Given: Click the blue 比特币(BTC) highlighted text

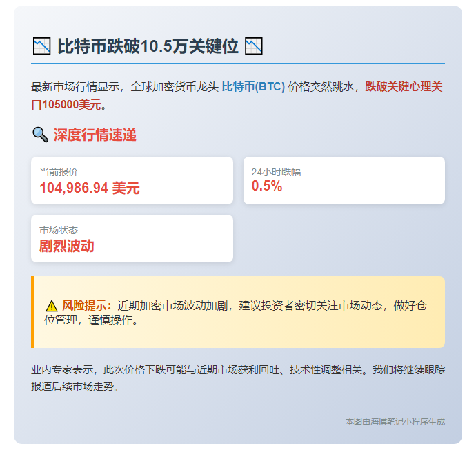Looking at the screenshot, I should 253,87.
